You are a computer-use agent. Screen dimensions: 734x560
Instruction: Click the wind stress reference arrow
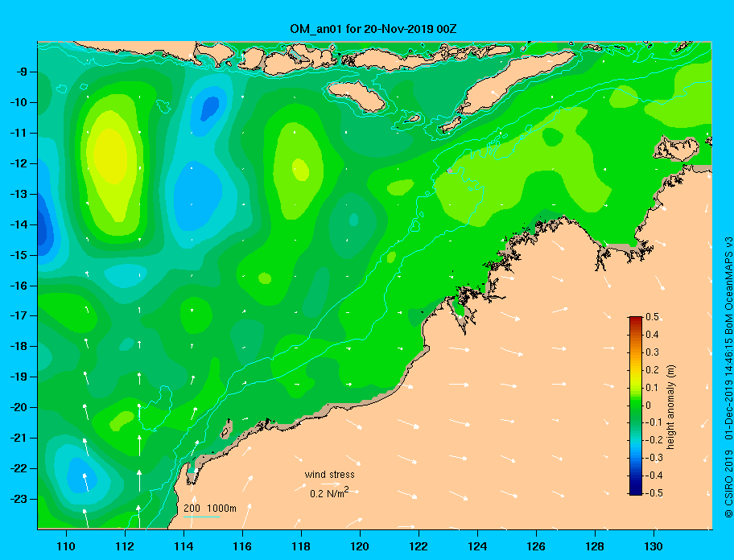[x=331, y=484]
